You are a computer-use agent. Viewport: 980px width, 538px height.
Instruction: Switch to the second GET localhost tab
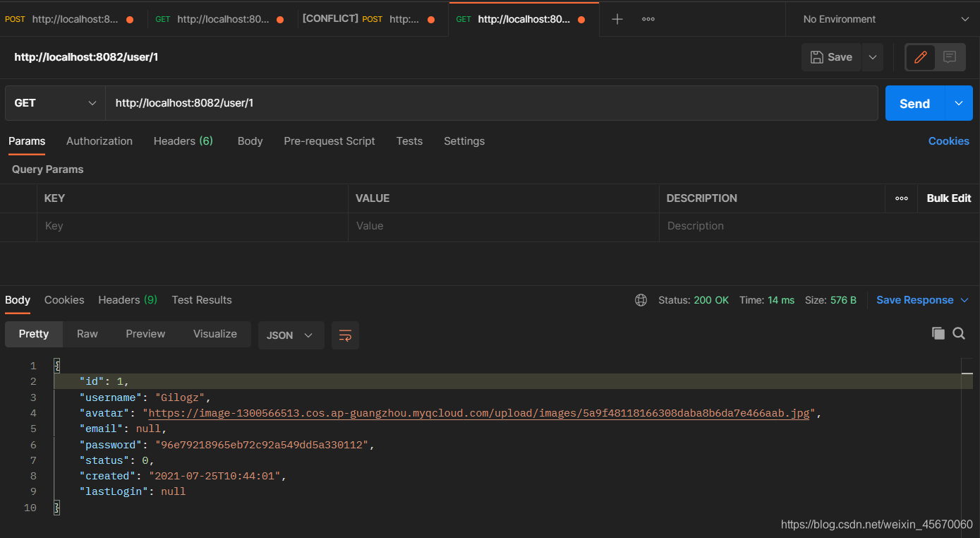tap(219, 19)
